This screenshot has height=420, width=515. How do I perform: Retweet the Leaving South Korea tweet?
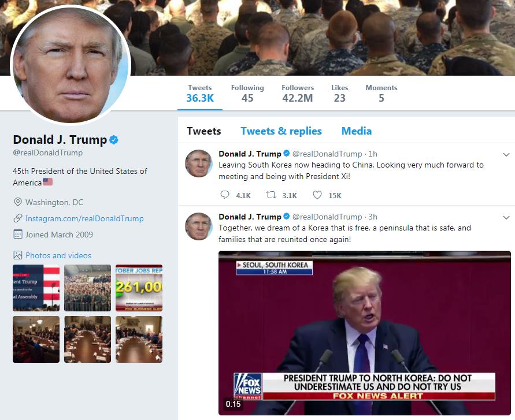tap(271, 195)
